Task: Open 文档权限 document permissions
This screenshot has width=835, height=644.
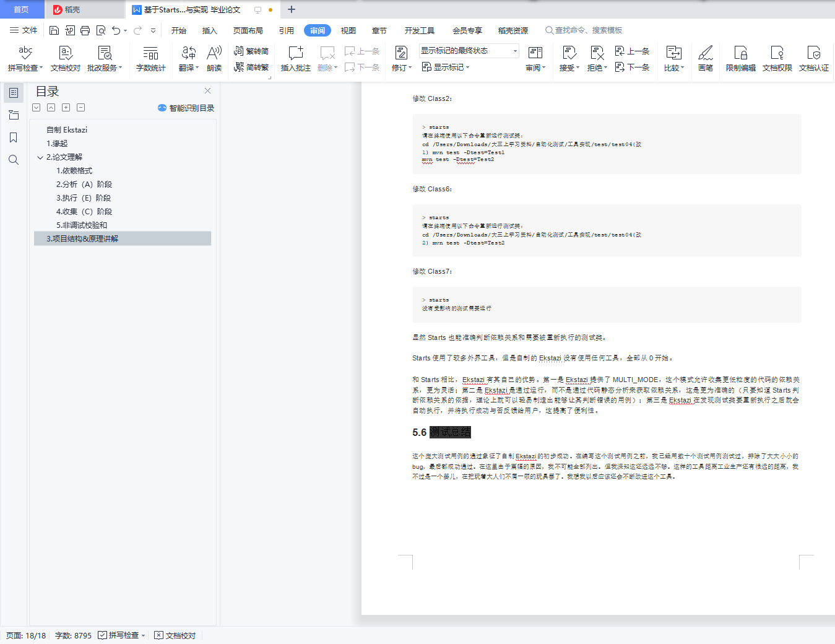Action: point(777,59)
